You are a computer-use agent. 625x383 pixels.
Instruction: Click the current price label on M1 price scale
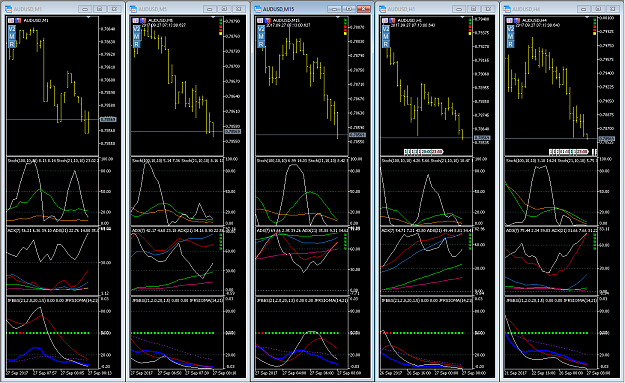(108, 119)
